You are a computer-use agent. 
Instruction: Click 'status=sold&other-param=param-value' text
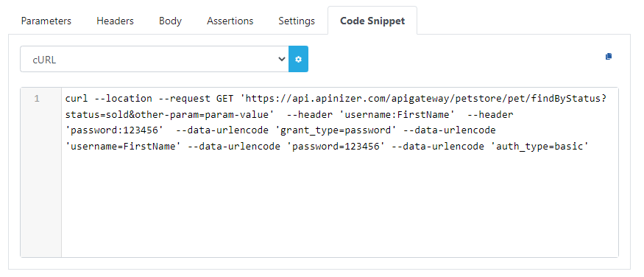169,115
